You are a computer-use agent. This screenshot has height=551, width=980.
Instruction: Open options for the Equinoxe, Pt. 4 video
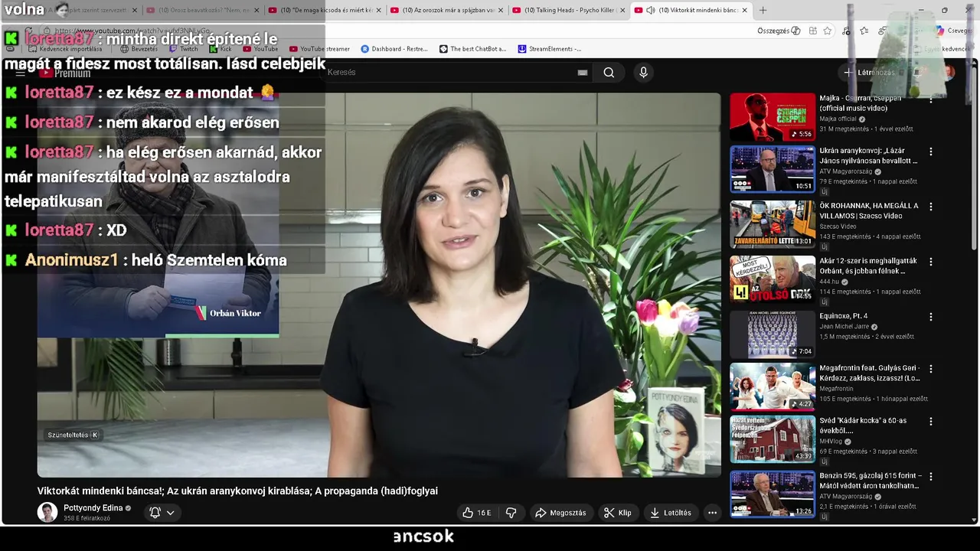[931, 317]
